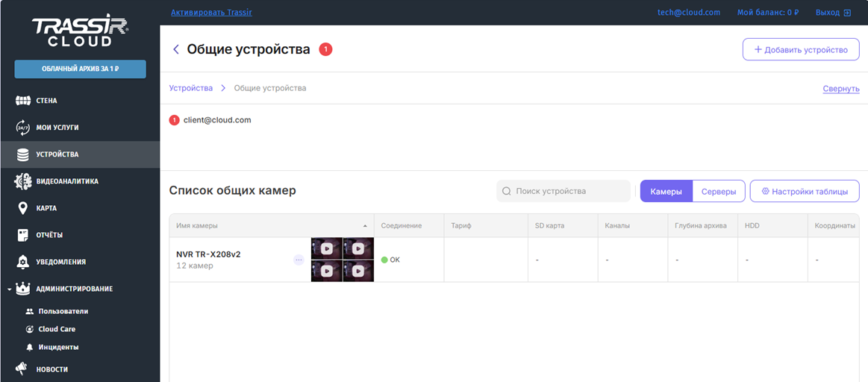Go back using the left chevron arrow
The width and height of the screenshot is (868, 382).
[176, 50]
